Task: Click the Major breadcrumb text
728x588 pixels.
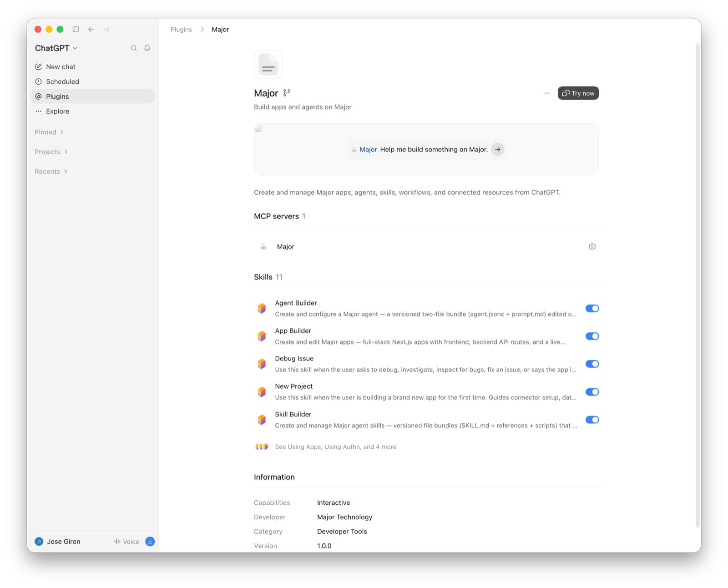Action: click(220, 29)
